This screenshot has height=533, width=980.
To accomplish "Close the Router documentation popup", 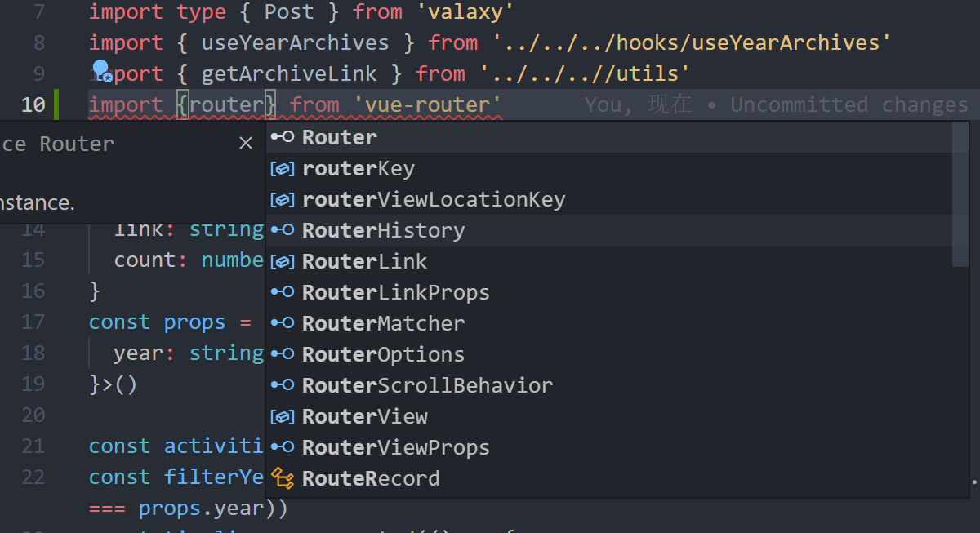I will click(x=246, y=144).
